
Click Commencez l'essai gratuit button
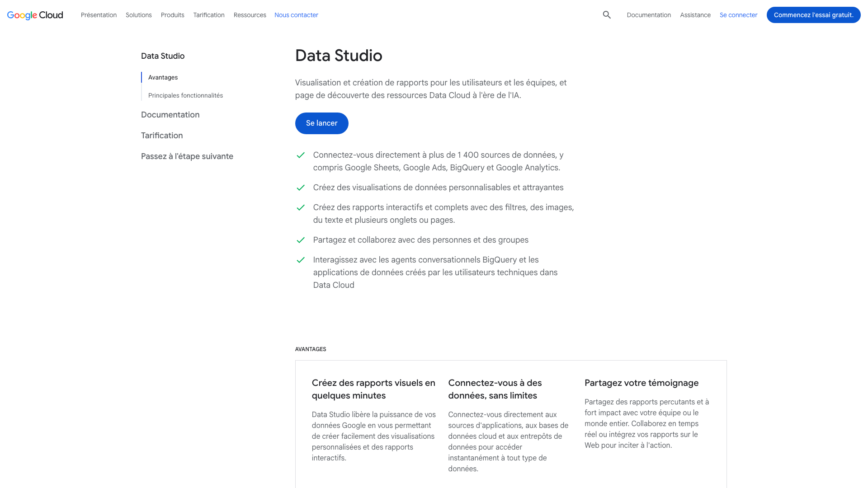click(814, 15)
